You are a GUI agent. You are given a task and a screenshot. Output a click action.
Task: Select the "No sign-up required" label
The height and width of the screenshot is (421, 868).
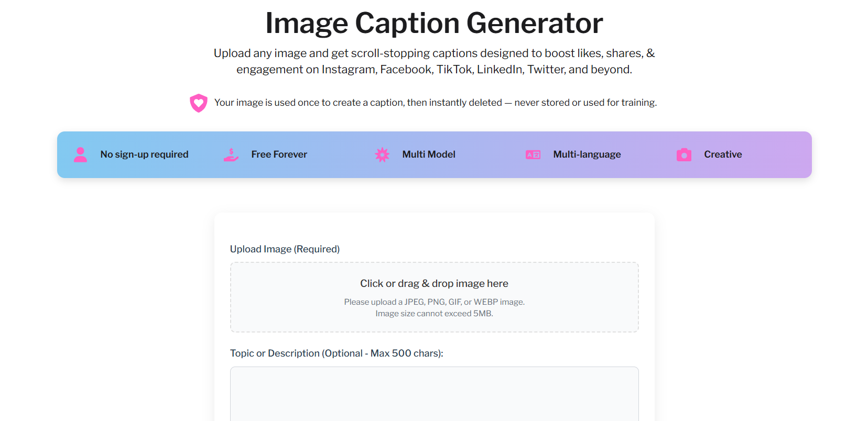coord(144,154)
